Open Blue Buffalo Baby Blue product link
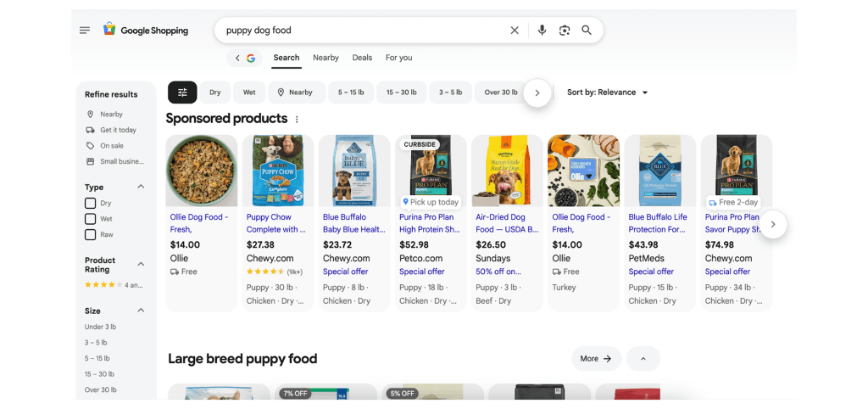This screenshot has height=409, width=868. coord(353,223)
